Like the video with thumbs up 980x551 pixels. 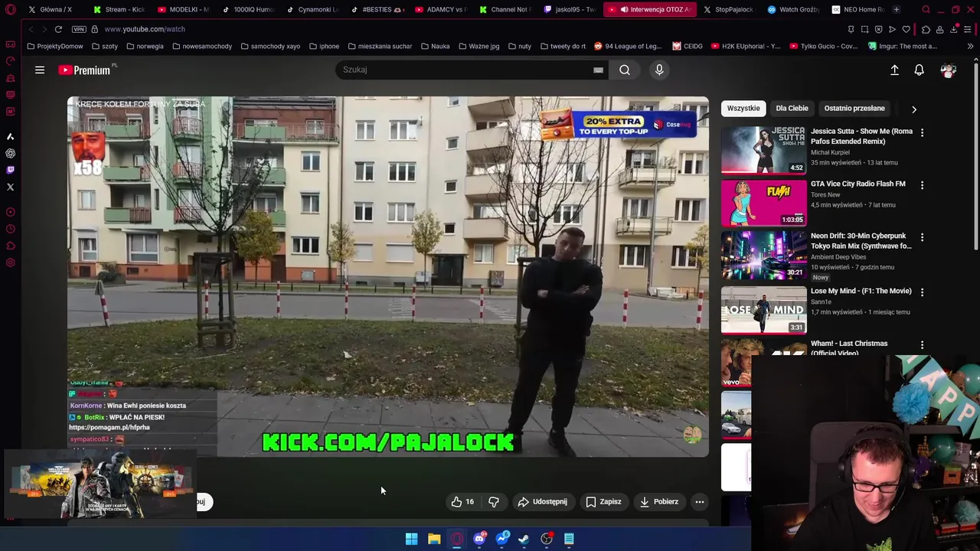462,502
